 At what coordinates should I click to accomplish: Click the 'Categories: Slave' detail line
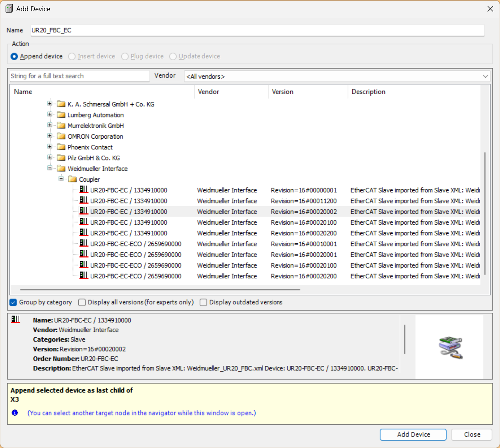[x=59, y=339]
